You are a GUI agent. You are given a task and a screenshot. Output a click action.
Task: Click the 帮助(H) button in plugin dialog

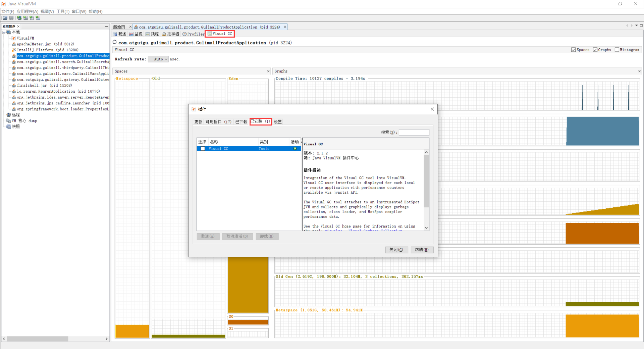click(422, 250)
